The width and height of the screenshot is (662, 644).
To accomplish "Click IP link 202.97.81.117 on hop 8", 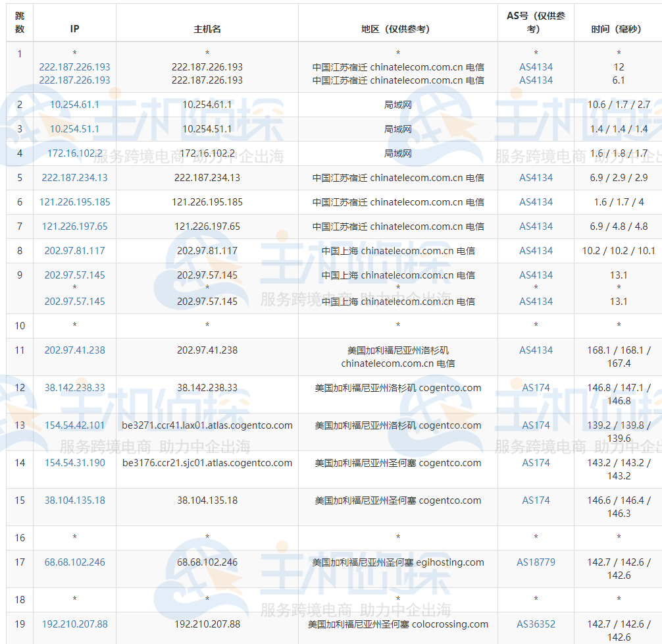I will tap(74, 251).
